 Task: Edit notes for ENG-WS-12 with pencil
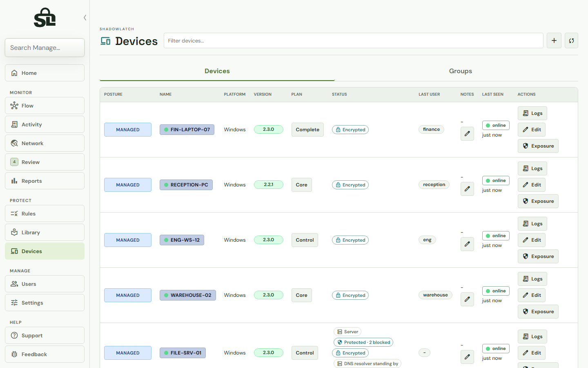coord(467,244)
